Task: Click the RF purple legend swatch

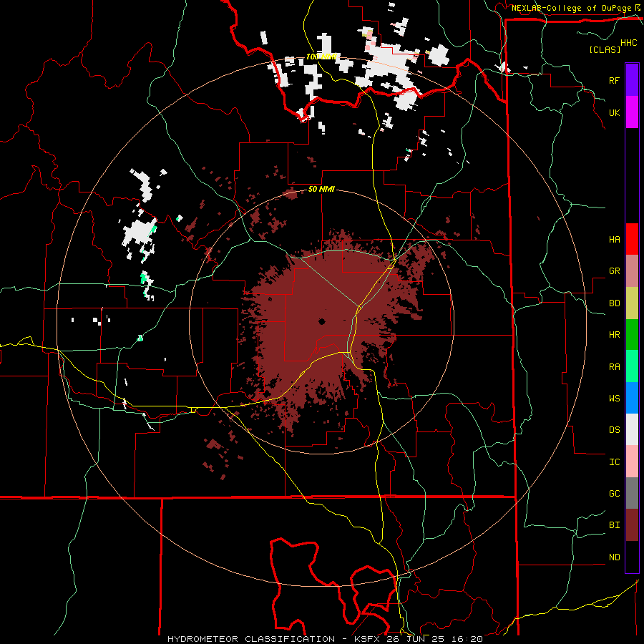Action: pyautogui.click(x=632, y=80)
